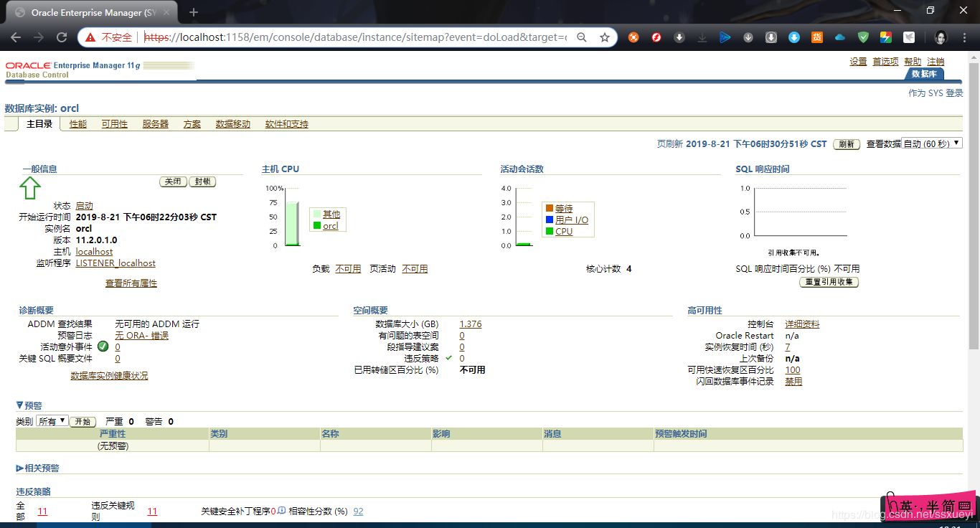Open the 详细资料 console link
The height and width of the screenshot is (528, 980).
802,324
